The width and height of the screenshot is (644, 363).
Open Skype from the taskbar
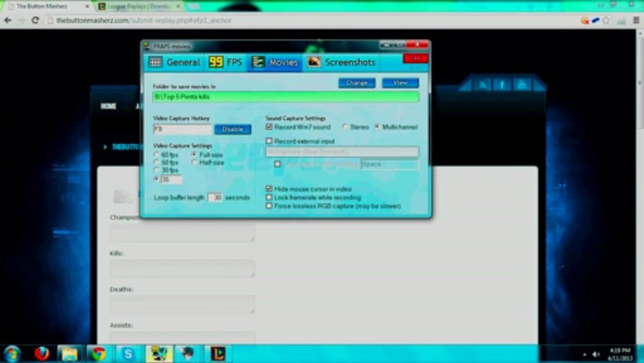(128, 353)
